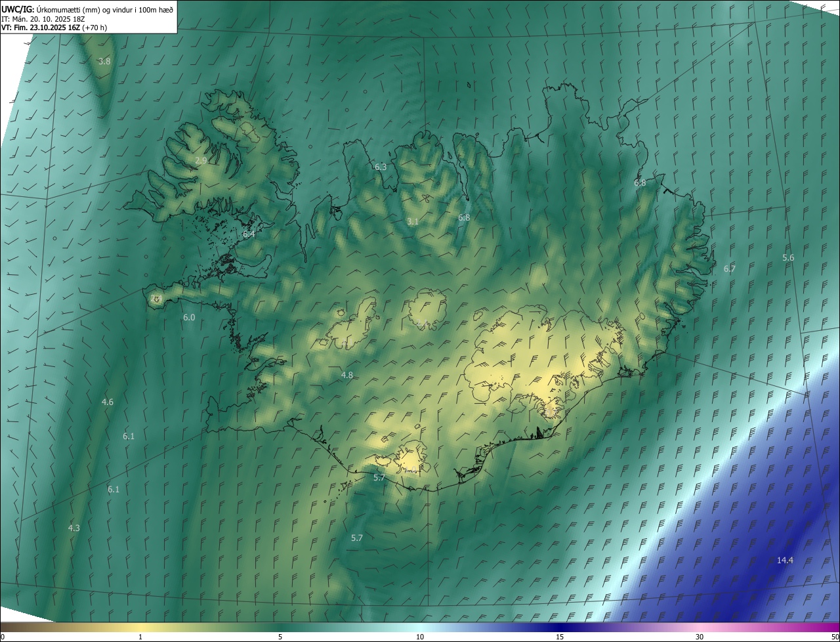Click the '15' tick on the color scale
This screenshot has width=840, height=642.
560,637
